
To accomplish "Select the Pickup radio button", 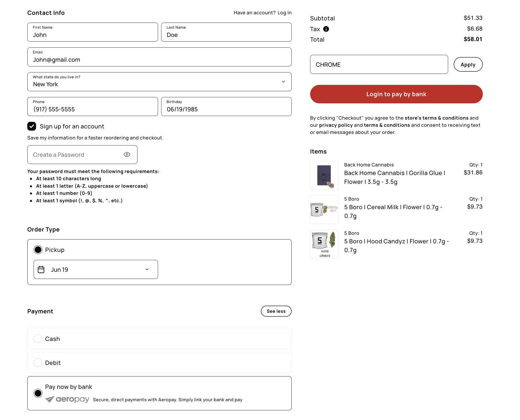I will click(x=38, y=250).
